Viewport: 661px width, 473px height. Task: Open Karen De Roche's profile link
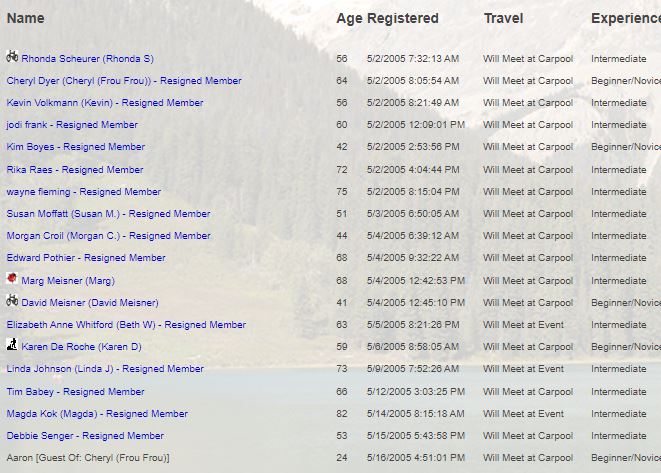click(81, 347)
